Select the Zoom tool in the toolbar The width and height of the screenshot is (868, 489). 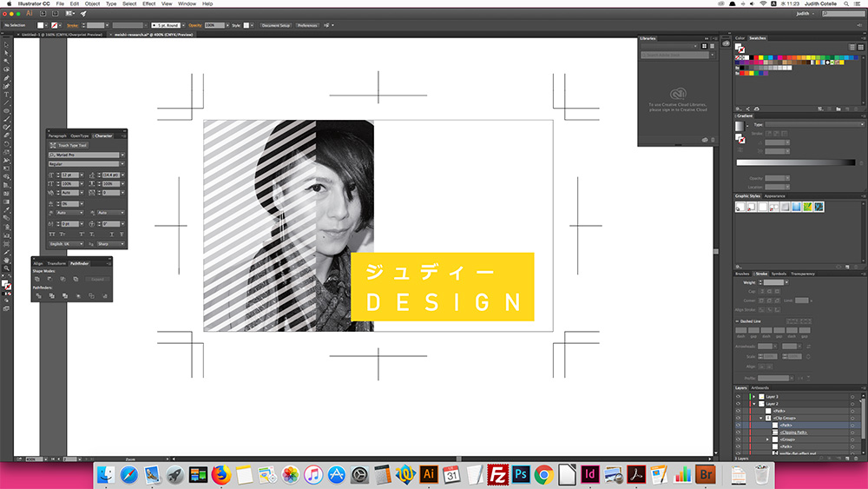coord(7,268)
